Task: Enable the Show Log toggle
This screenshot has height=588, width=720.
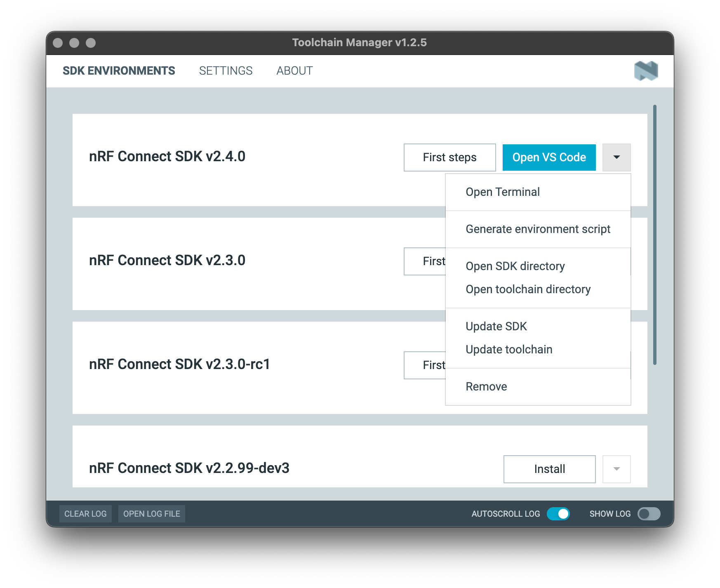Action: (649, 514)
